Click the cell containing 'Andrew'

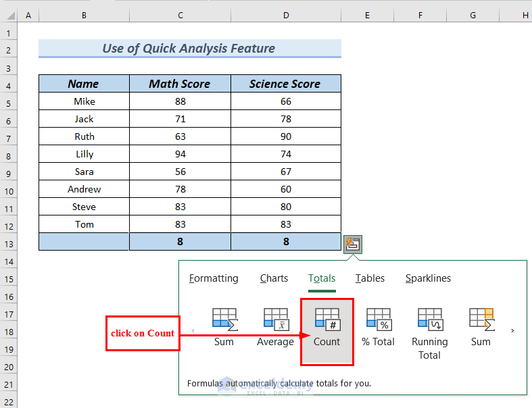click(x=84, y=189)
